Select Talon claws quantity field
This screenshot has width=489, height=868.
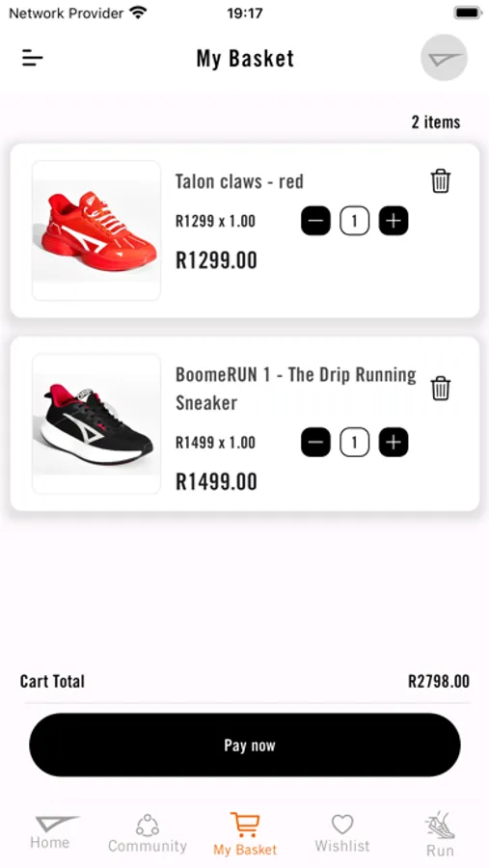(x=354, y=221)
